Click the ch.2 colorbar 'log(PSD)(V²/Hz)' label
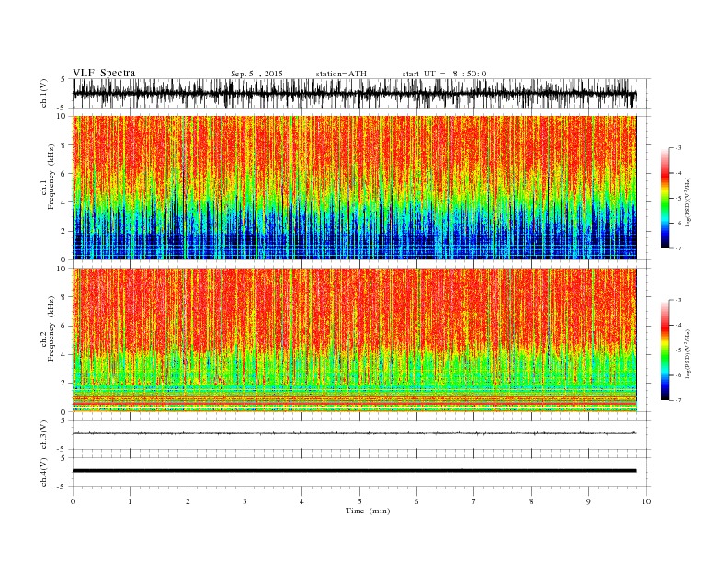 pyautogui.click(x=688, y=353)
